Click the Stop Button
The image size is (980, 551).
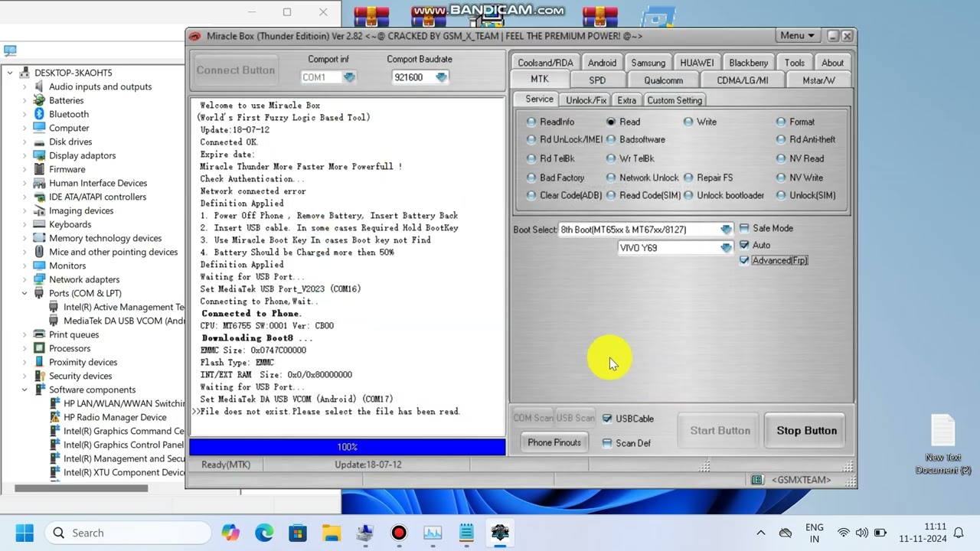tap(807, 431)
